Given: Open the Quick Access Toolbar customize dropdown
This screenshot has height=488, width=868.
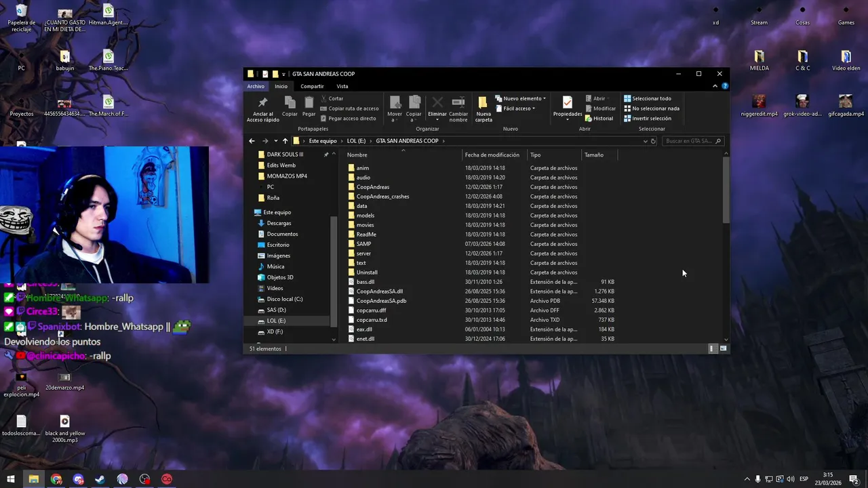Looking at the screenshot, I should pyautogui.click(x=285, y=74).
